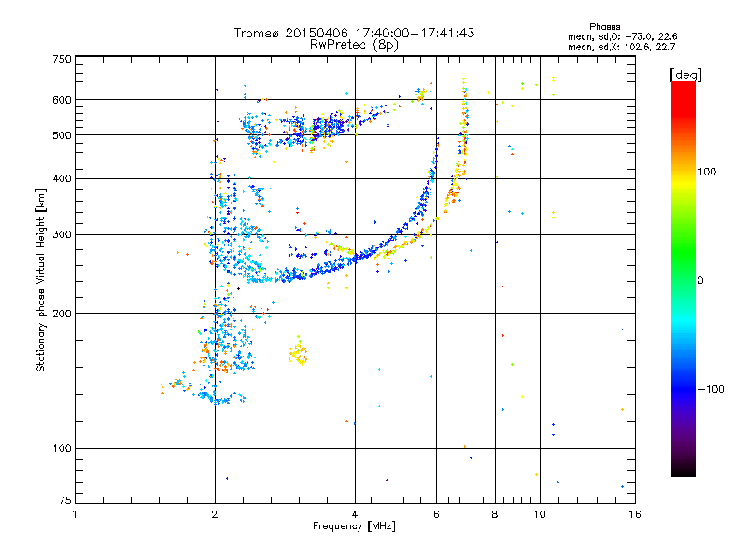Image resolution: width=747 pixels, height=560 pixels.
Task: Click the colorbar tick label "0"
Action: [700, 280]
